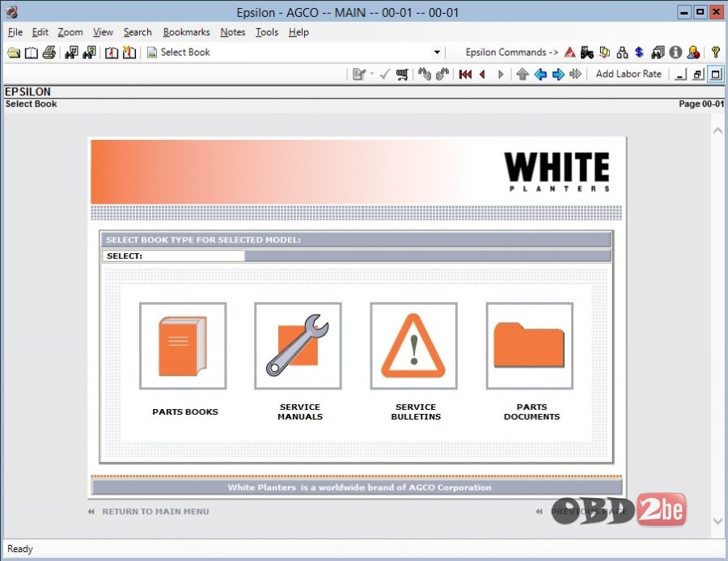This screenshot has height=561, width=728.
Task: Open the Select Book dropdown arrow
Action: [437, 53]
